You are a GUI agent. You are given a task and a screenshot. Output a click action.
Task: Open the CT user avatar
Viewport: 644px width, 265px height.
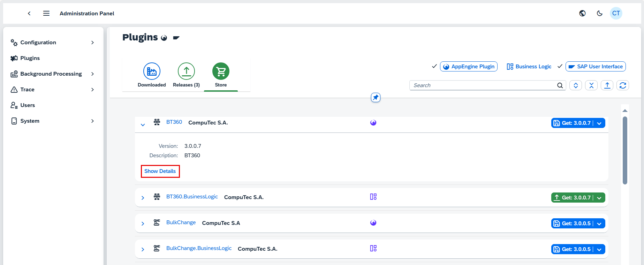tap(616, 13)
